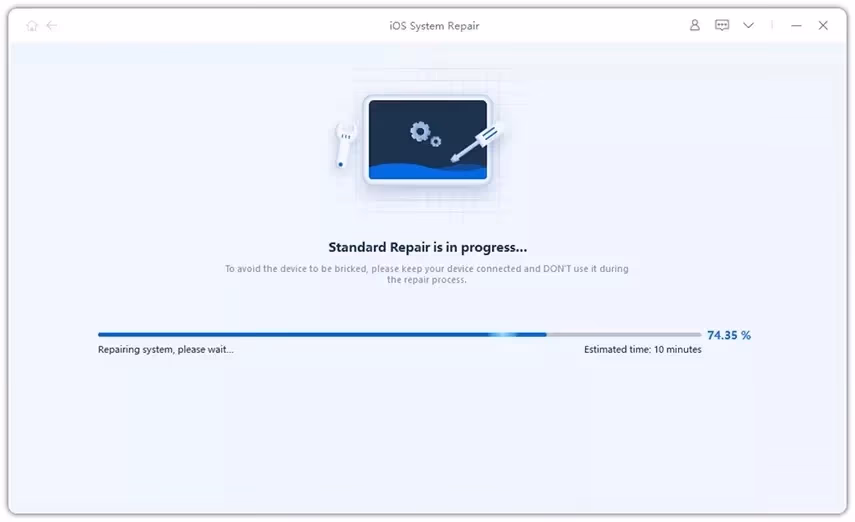The width and height of the screenshot is (855, 522).
Task: Close the iOS System Repair window
Action: pos(823,25)
